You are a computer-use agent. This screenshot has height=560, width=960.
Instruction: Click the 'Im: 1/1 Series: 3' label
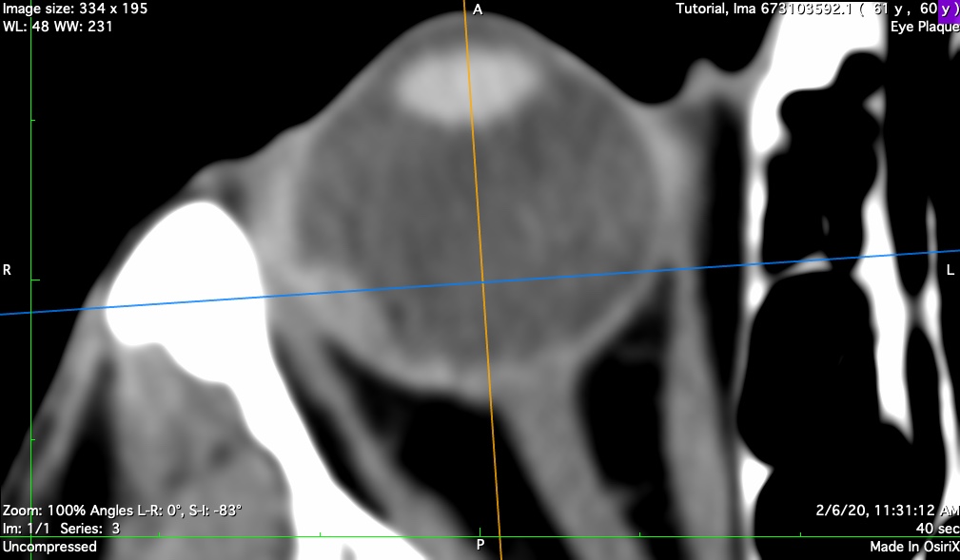[62, 528]
